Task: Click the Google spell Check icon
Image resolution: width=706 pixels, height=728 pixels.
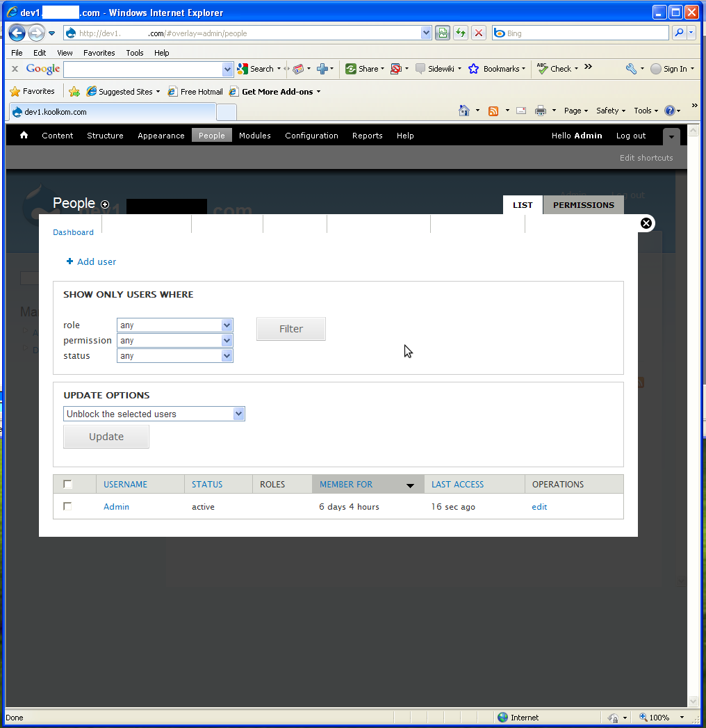Action: click(x=542, y=68)
